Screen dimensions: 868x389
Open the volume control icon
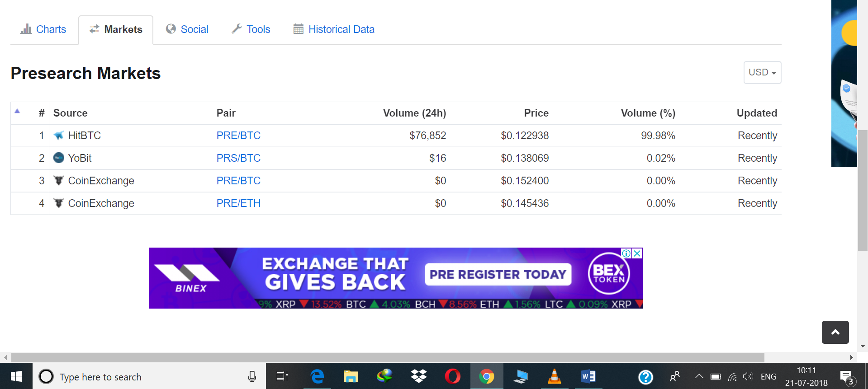748,376
